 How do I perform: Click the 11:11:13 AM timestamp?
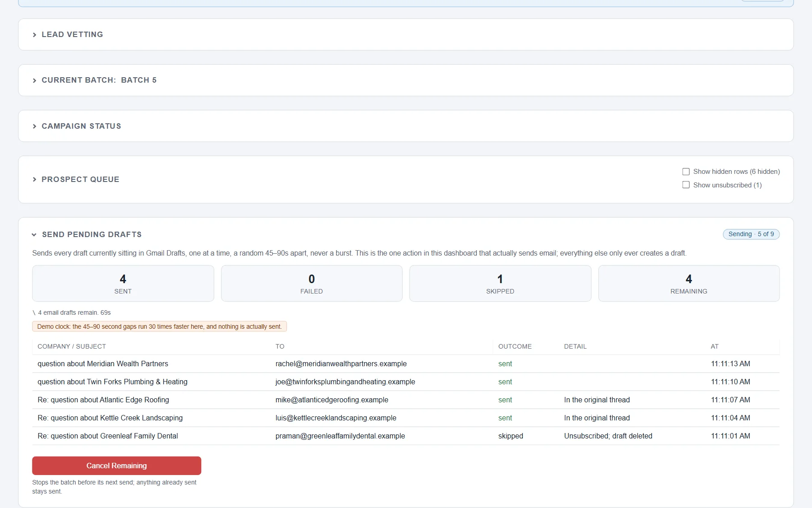point(730,364)
